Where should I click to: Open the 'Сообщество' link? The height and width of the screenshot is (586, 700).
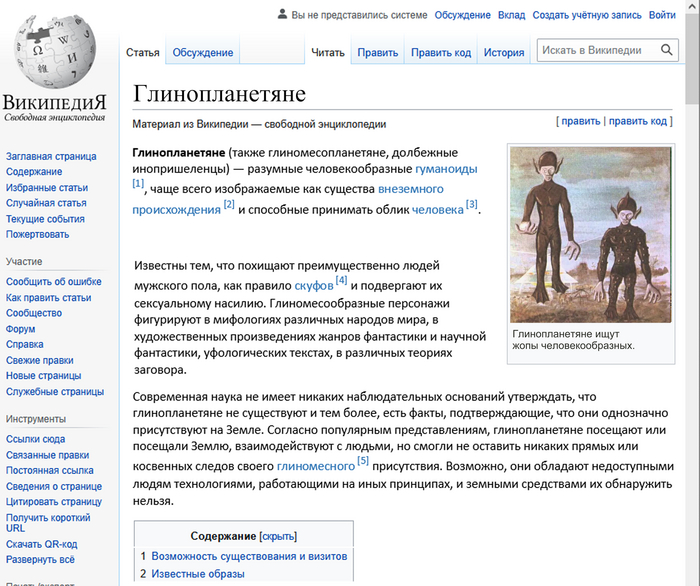(34, 313)
